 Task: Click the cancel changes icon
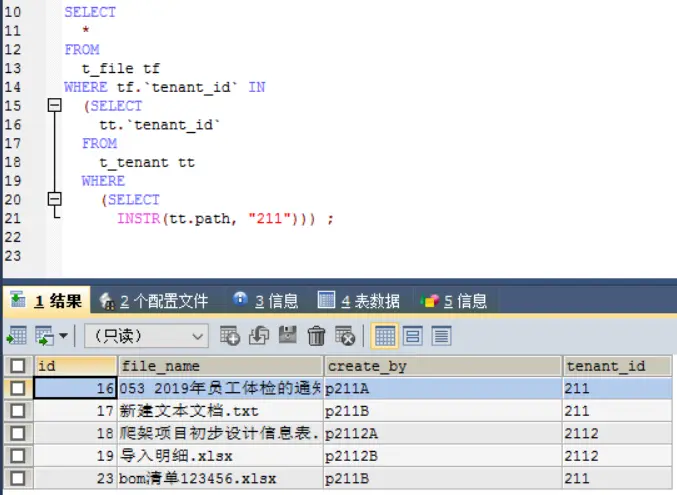coord(345,336)
